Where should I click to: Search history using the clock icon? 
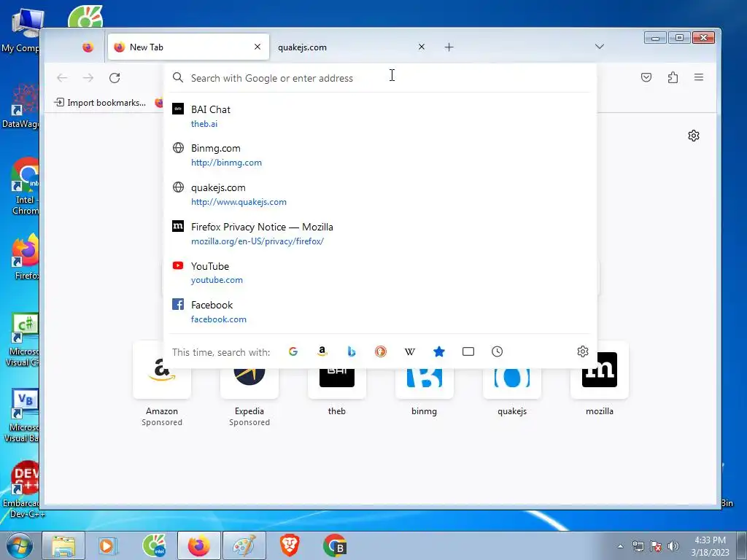(x=497, y=351)
